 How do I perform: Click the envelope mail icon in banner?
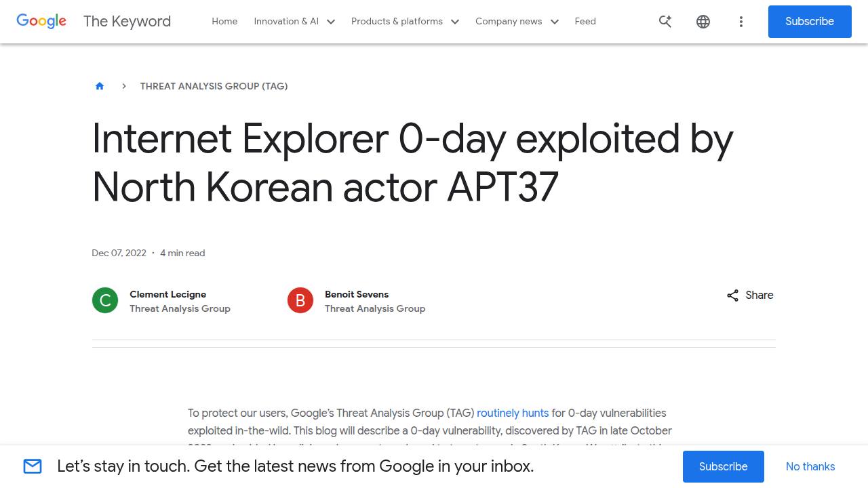[x=33, y=466]
